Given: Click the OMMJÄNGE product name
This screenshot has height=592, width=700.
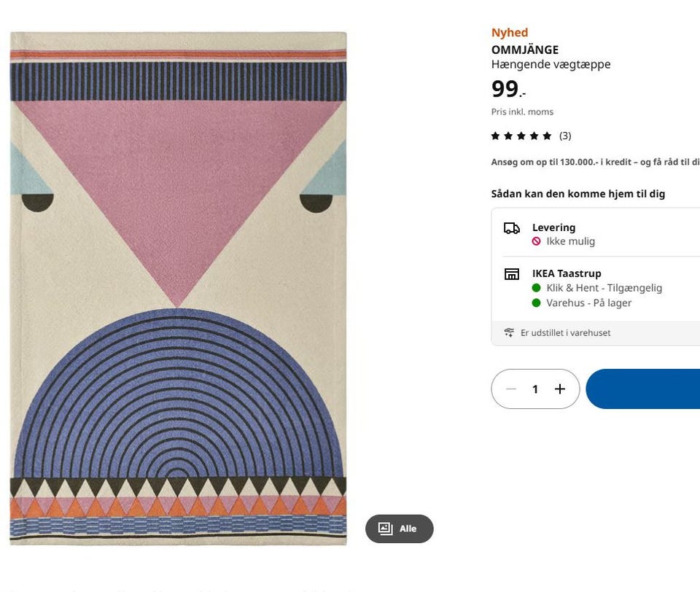Looking at the screenshot, I should tap(525, 50).
